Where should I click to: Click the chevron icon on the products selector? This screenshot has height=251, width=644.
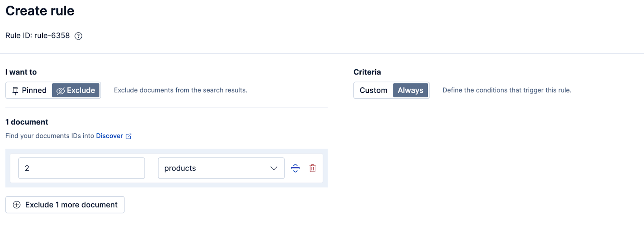274,168
